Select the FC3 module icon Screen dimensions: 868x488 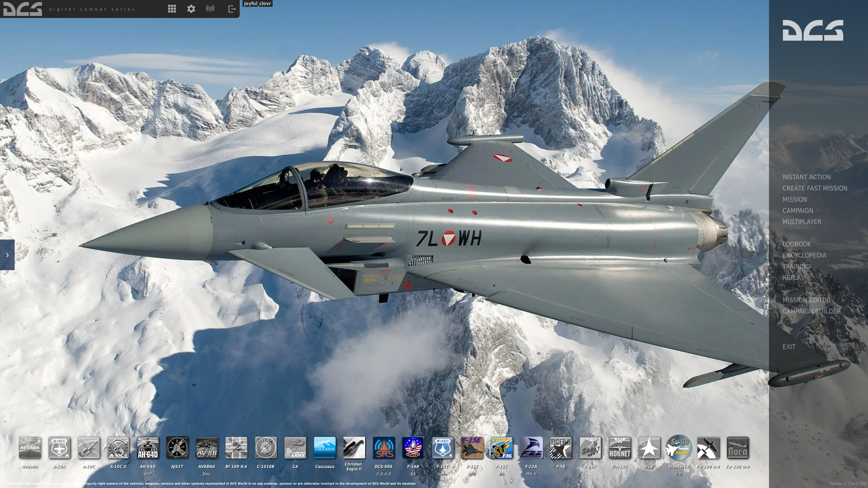pyautogui.click(x=649, y=448)
